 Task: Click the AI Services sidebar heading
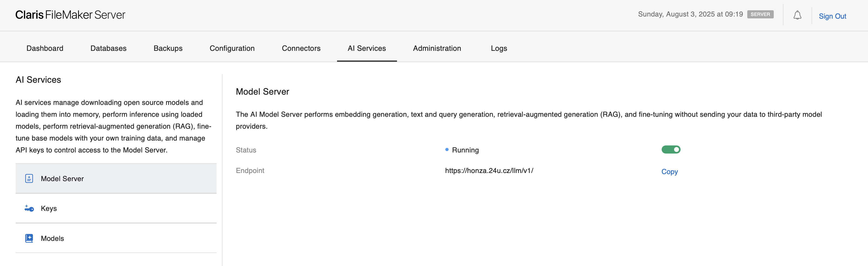38,80
